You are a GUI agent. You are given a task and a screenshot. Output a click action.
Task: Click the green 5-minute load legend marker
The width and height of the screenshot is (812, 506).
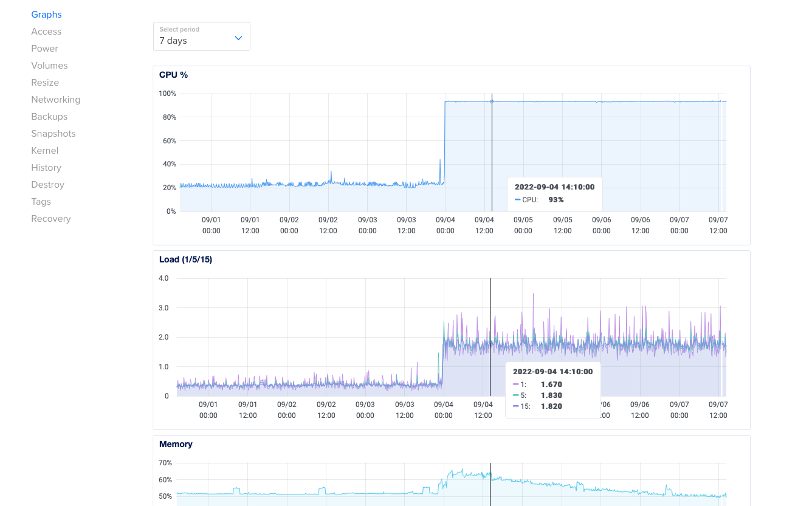coord(516,395)
